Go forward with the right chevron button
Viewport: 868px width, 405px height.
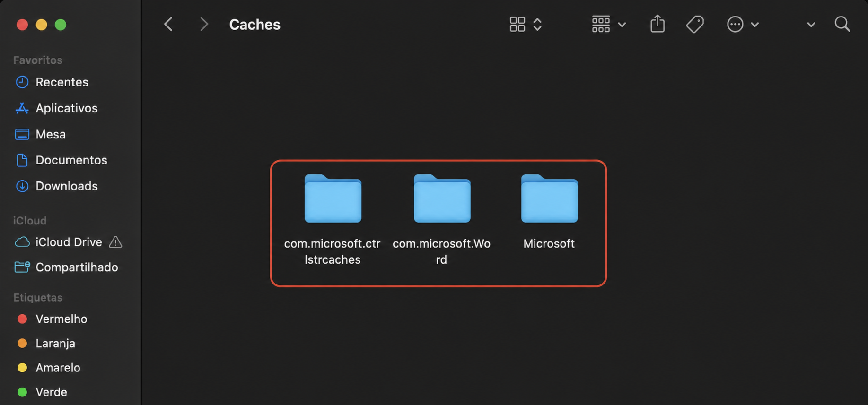coord(204,24)
